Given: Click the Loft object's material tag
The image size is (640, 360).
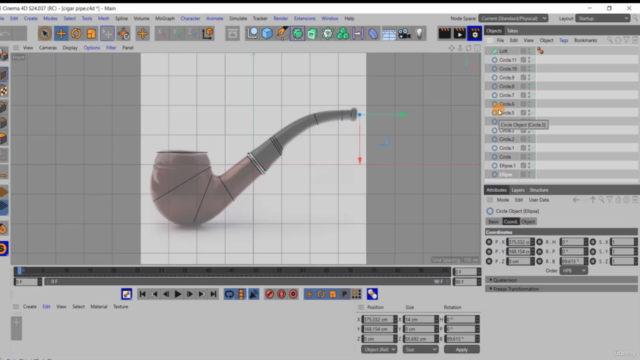Looking at the screenshot, I should point(540,51).
